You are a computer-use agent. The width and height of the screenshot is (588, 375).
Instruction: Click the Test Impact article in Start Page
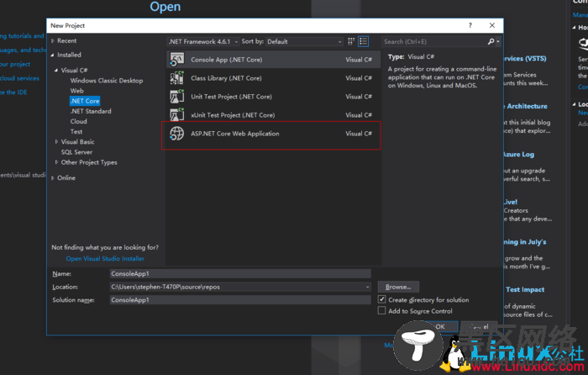click(525, 289)
